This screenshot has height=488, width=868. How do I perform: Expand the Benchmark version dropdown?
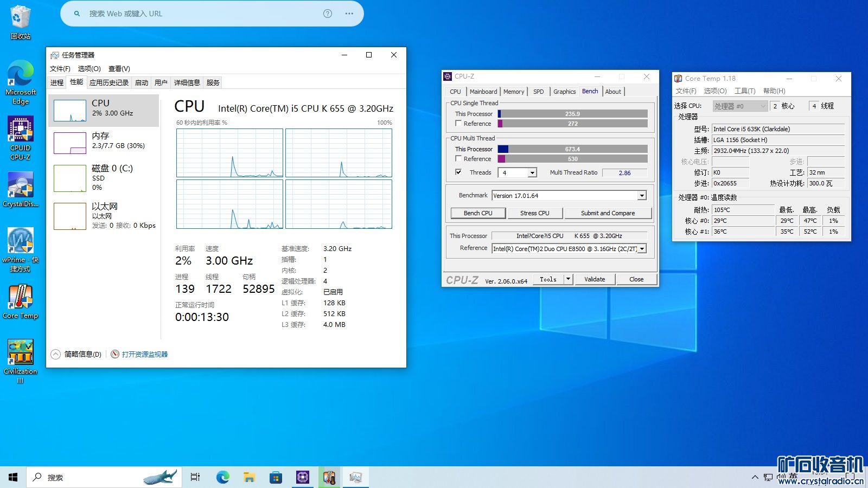642,196
